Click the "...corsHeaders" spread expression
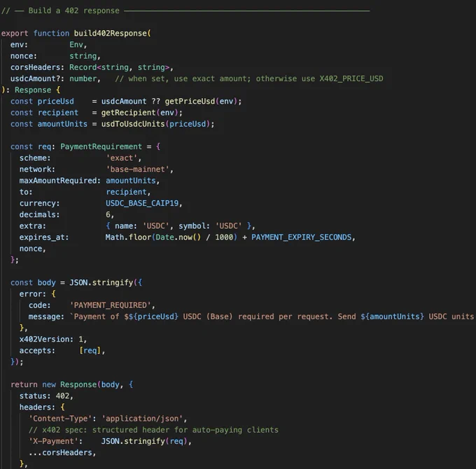This screenshot has width=476, height=469. click(60, 453)
